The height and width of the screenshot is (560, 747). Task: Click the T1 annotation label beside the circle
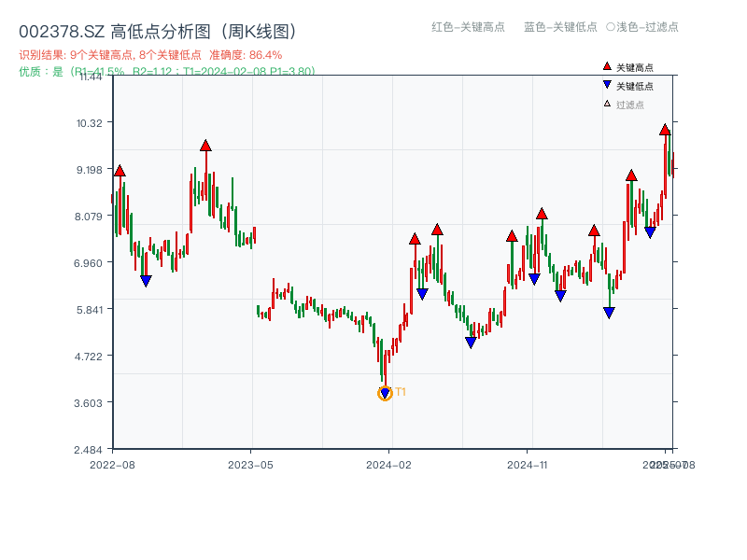401,392
